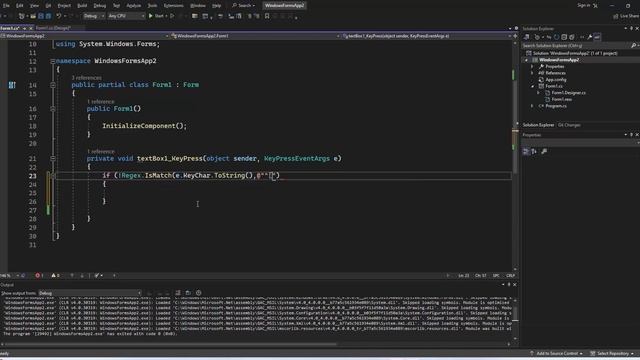Click the KeyPressEventArgs type name
This screenshot has width=640, height=360.
pyautogui.click(x=297, y=158)
